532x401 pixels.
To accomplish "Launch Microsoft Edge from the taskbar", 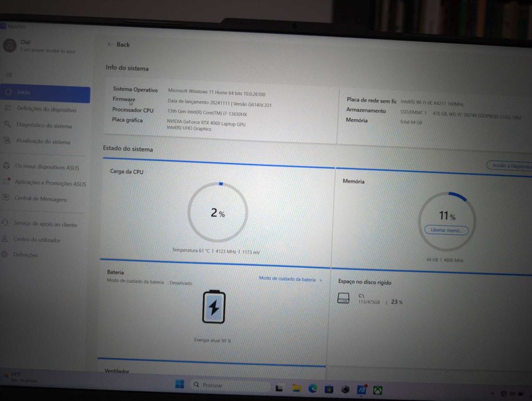I will point(313,388).
